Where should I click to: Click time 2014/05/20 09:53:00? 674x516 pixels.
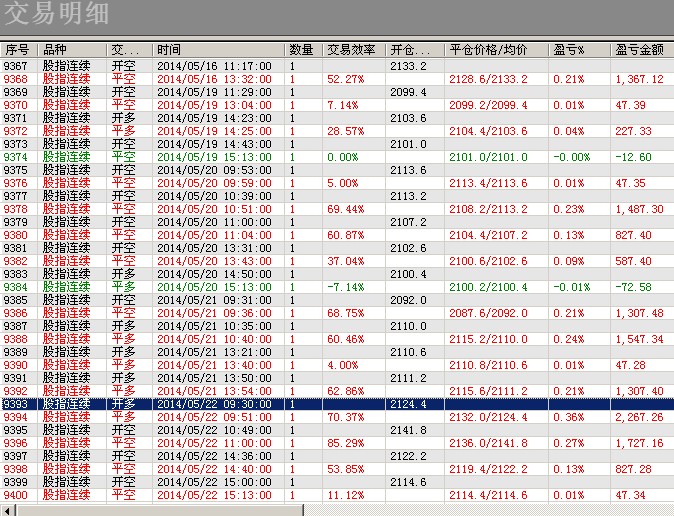[214, 170]
